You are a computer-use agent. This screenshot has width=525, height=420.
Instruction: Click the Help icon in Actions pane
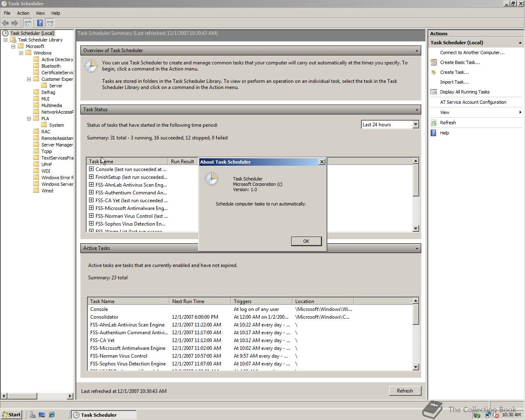[x=434, y=133]
